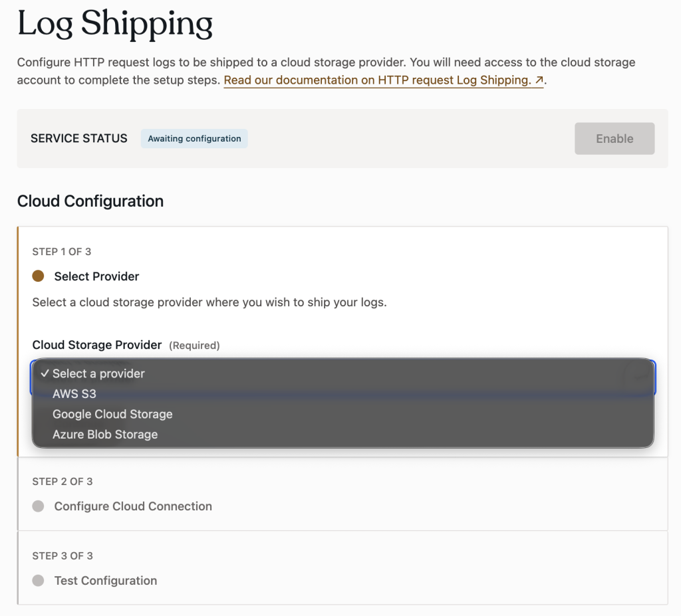This screenshot has height=616, width=681.
Task: Click the checkmark next to Select a provider
Action: tap(44, 373)
